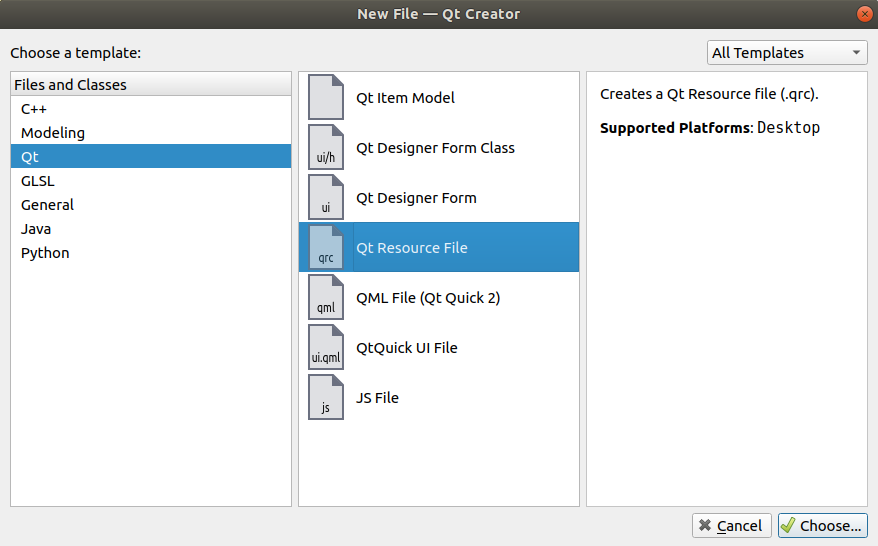This screenshot has height=546, width=878.
Task: Select the General category
Action: point(151,205)
